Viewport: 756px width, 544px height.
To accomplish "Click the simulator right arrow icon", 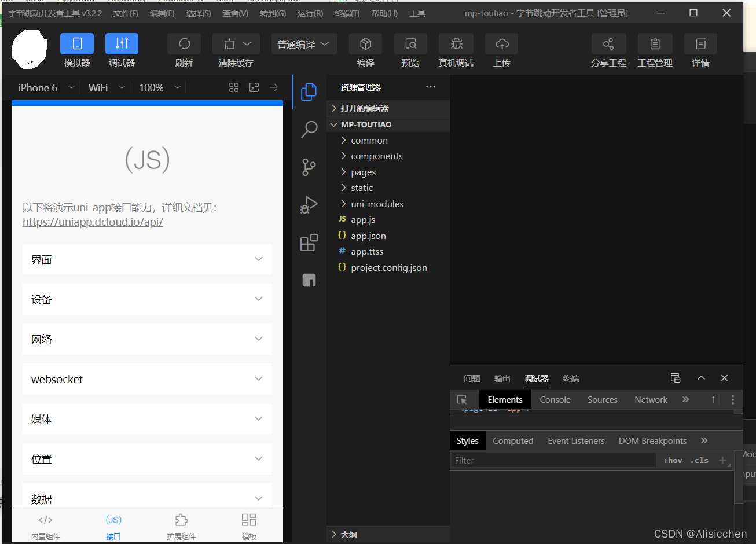I will [x=274, y=87].
